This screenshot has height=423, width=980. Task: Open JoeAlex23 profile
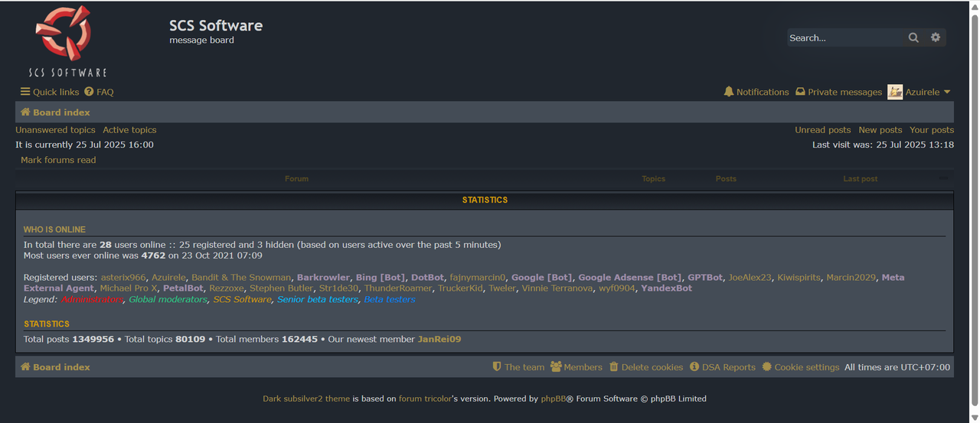750,278
